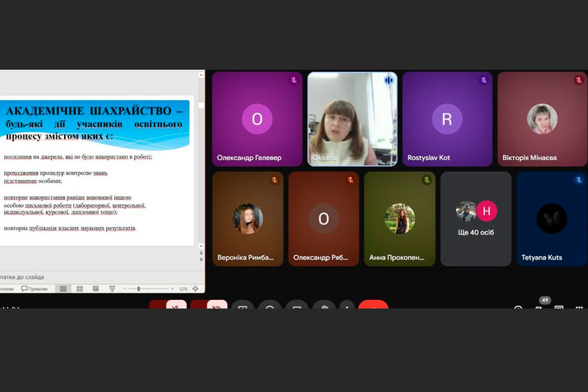Switch PowerPoint to Normal view icon

pyautogui.click(x=63, y=289)
